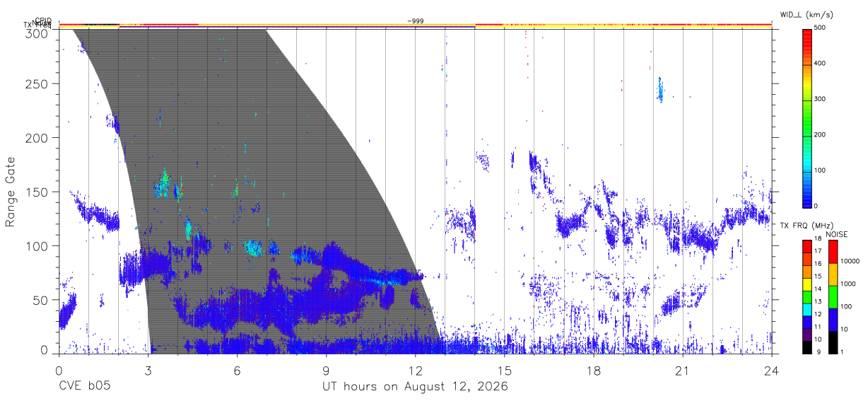This screenshot has height=401, width=868.
Task: Click the '500' label on WID colorbar
Action: [821, 28]
